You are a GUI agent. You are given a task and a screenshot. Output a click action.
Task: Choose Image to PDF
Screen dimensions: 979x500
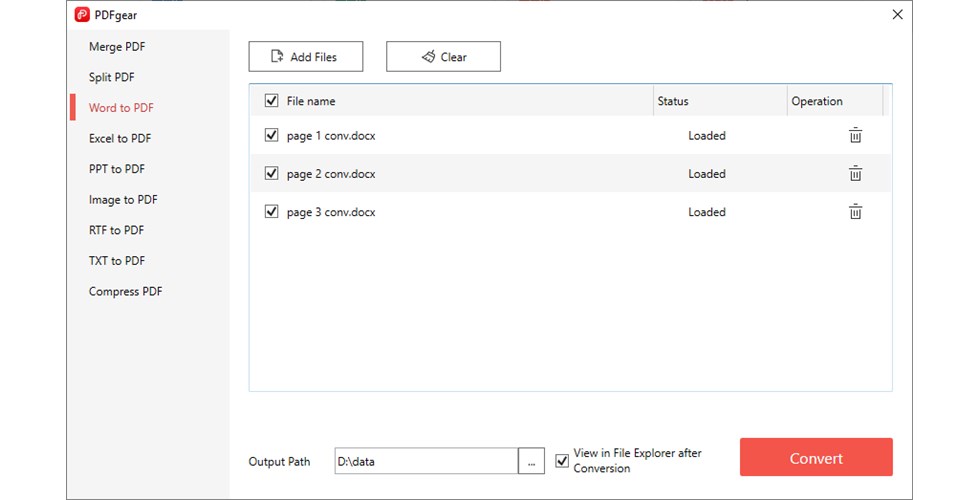tap(123, 200)
